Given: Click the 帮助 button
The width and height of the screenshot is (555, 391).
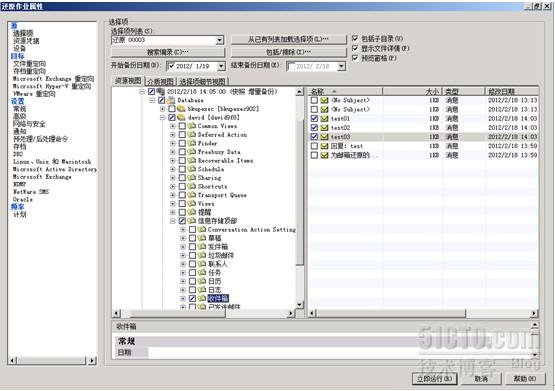Looking at the screenshot, I should tap(525, 379).
